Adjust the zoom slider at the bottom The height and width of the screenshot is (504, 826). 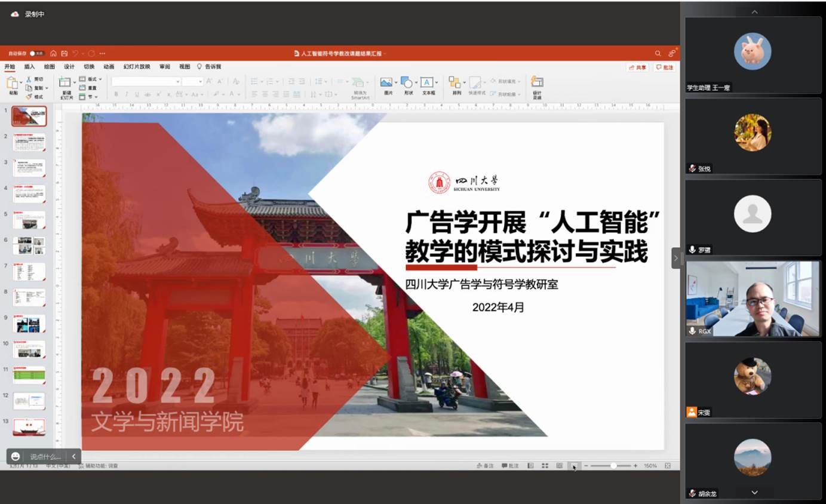coord(614,465)
